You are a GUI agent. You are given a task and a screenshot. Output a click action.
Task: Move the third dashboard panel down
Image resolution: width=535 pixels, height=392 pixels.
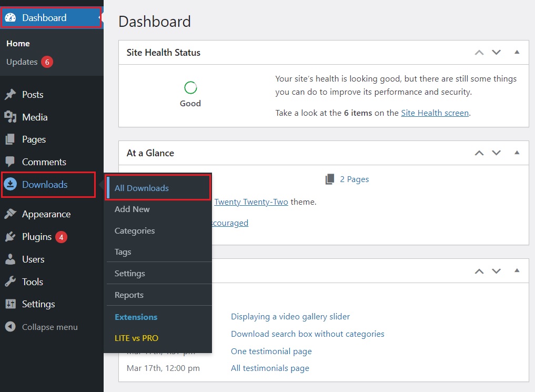497,271
